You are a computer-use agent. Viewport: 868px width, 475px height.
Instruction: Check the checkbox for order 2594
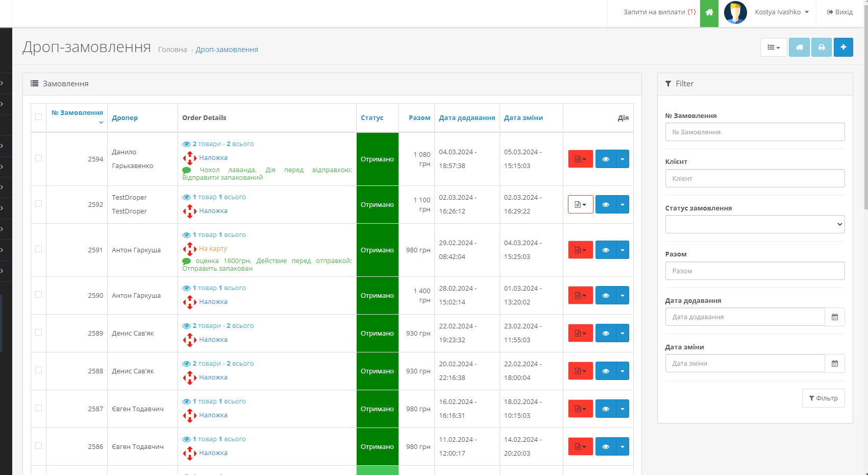coord(38,158)
